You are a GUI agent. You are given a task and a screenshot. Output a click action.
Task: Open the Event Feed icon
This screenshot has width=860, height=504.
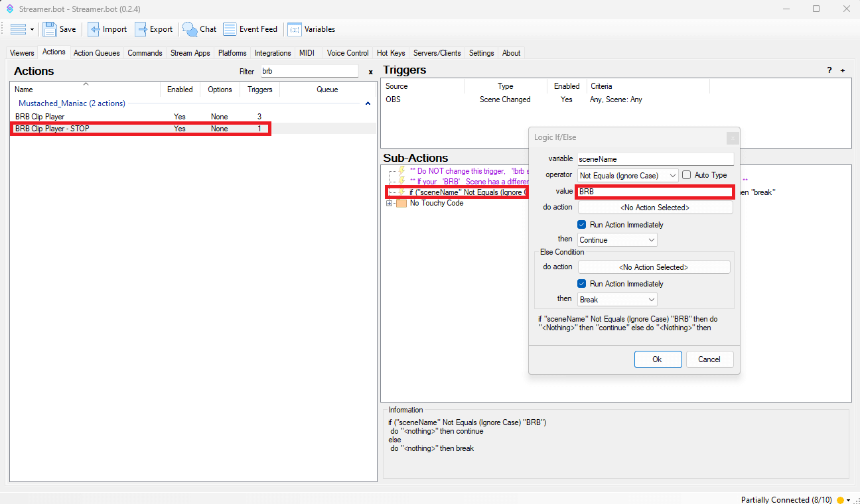pos(230,29)
